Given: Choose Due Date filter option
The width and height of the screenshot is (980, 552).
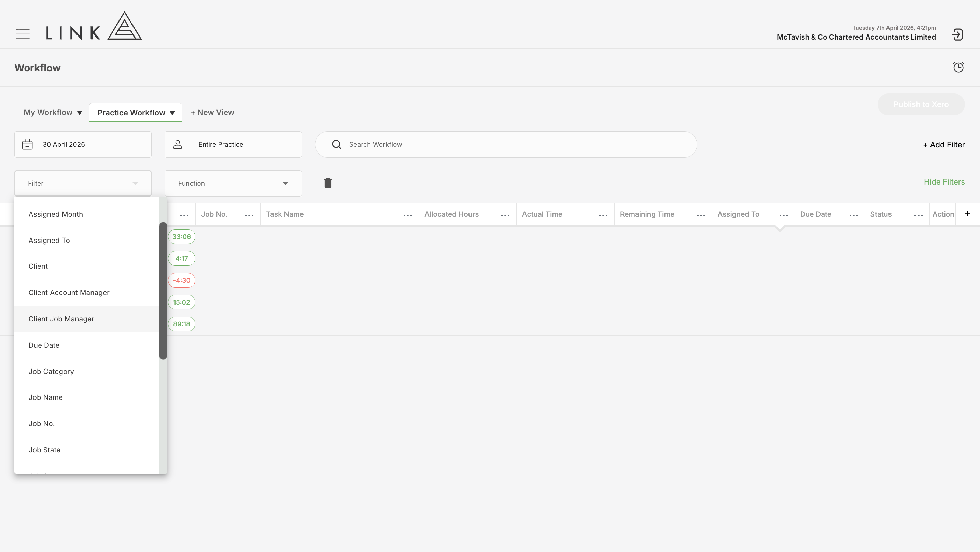Looking at the screenshot, I should tap(87, 345).
